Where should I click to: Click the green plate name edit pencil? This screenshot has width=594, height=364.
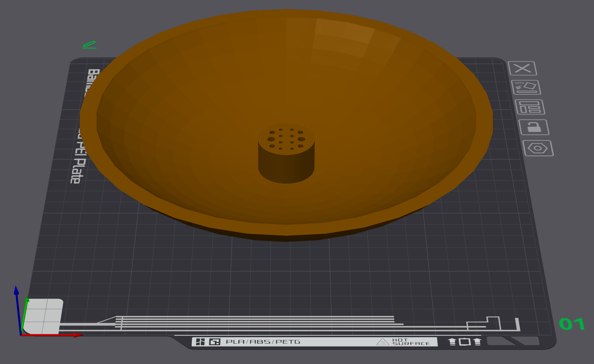[89, 45]
